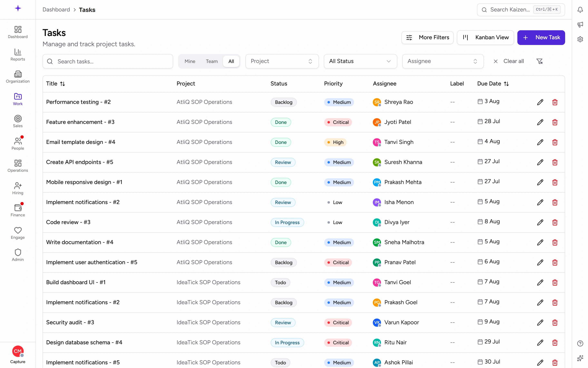Click the Kaizen star logo
588x368 pixels.
coord(18,8)
